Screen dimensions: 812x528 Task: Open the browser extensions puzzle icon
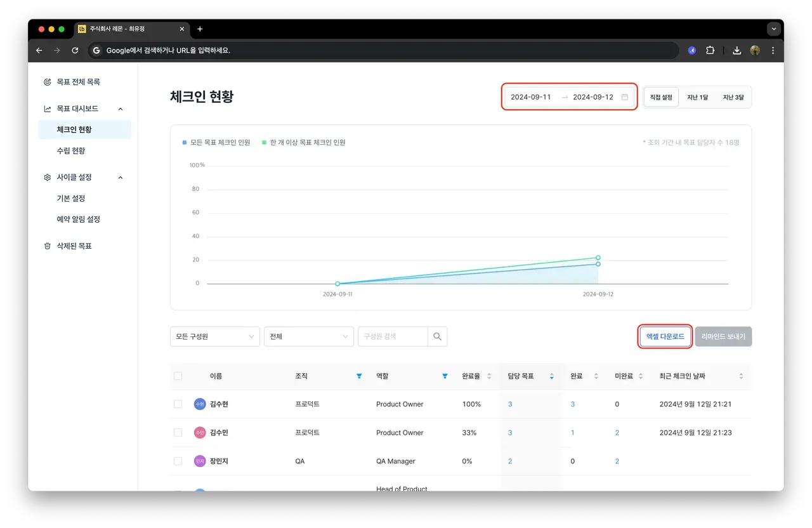(710, 51)
